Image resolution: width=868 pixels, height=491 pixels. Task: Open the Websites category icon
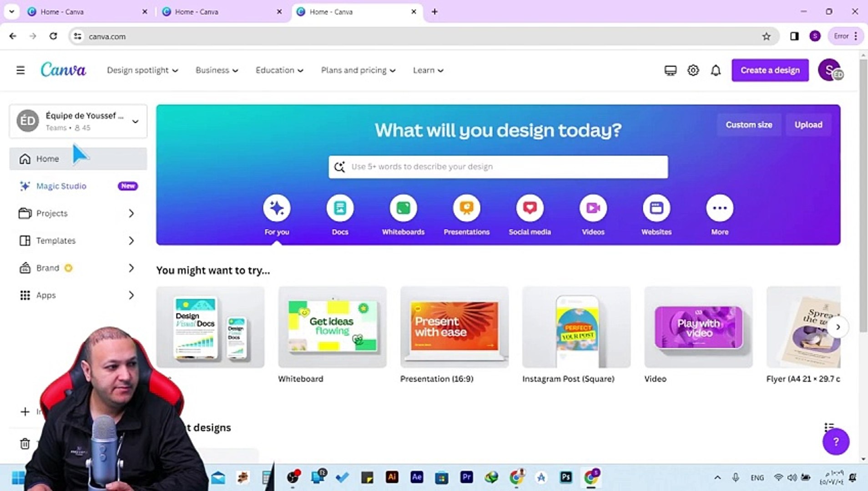pyautogui.click(x=656, y=208)
